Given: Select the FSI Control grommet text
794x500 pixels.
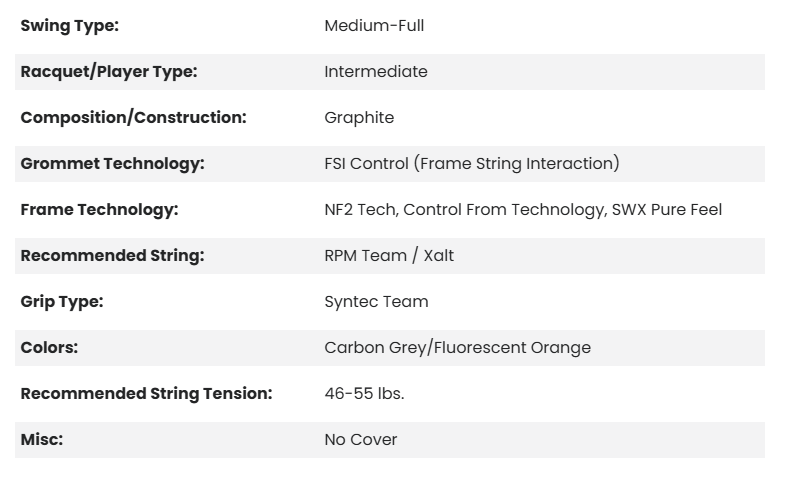Looking at the screenshot, I should pos(472,164).
